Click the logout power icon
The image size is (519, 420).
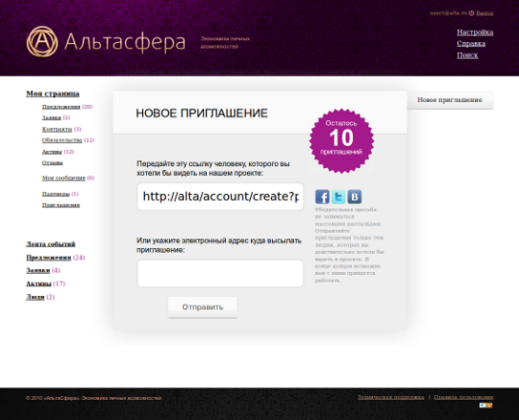pyautogui.click(x=471, y=13)
